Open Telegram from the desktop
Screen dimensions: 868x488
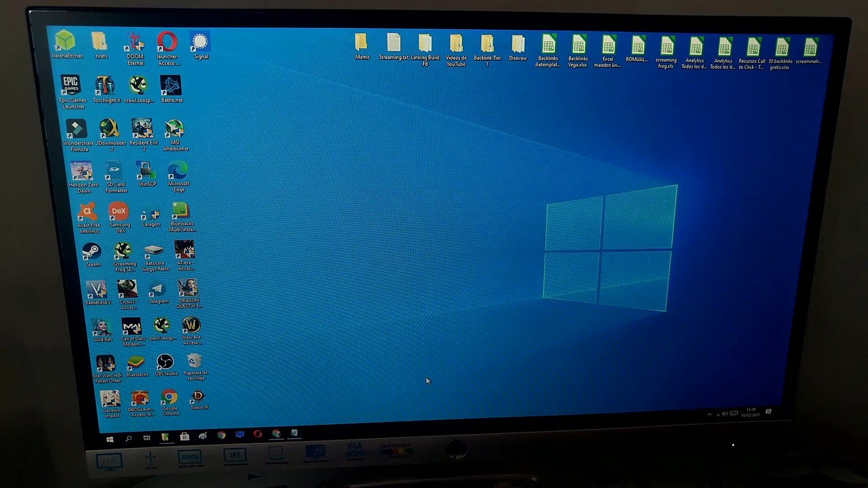click(x=158, y=293)
